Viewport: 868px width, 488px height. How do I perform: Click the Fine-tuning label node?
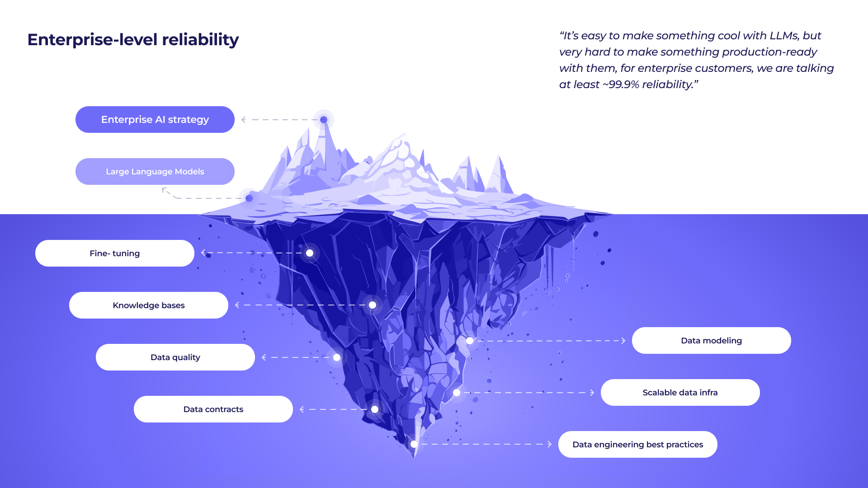114,253
